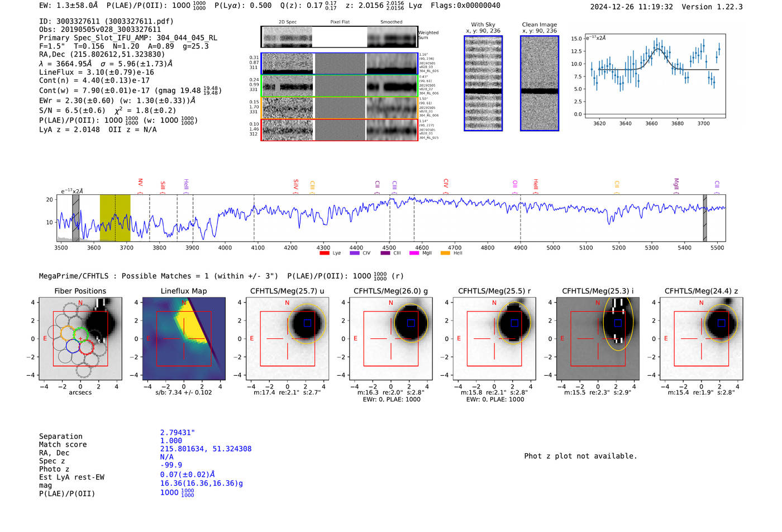Click the 'S/N = 6.5(±0.6)' value
Viewport: 782px width, 532px height.
(72, 111)
